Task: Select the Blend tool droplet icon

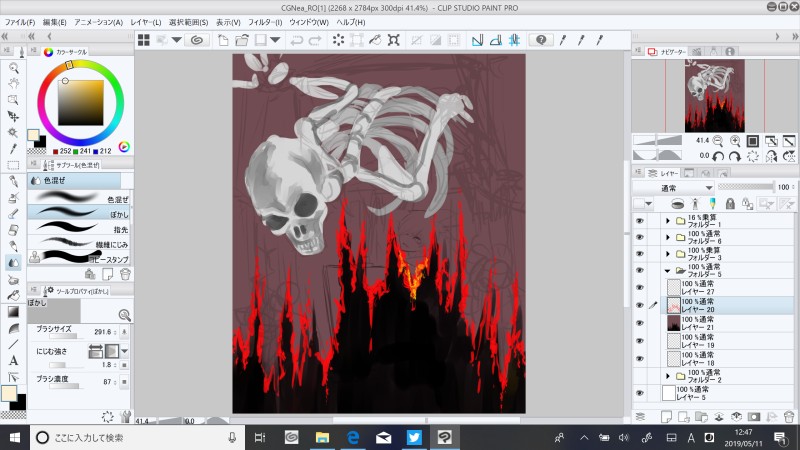Action: [13, 262]
